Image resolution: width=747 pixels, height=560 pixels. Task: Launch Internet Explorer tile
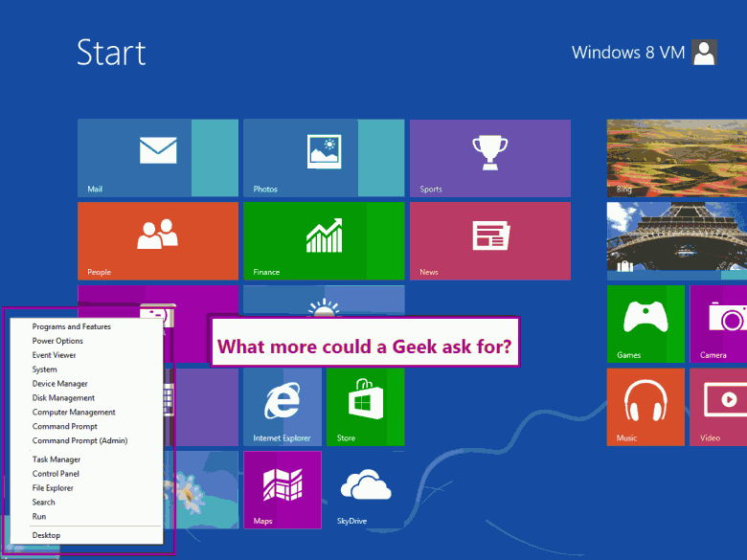coord(283,407)
